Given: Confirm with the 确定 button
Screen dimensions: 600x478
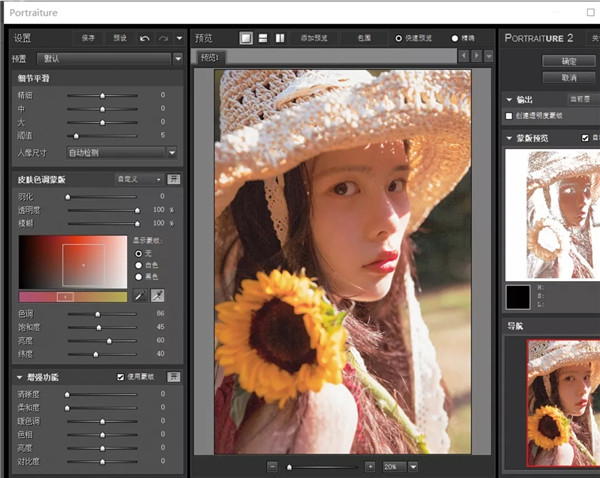Looking at the screenshot, I should pos(569,61).
